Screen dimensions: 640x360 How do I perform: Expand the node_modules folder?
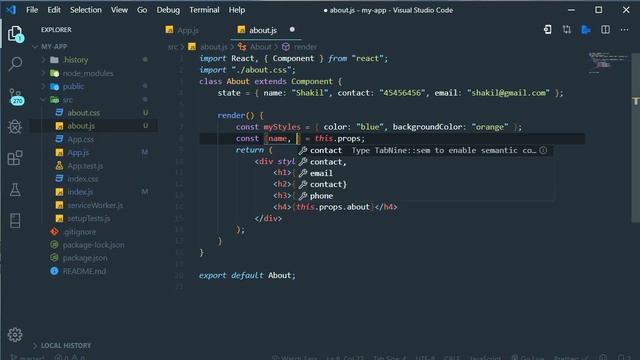pos(43,73)
